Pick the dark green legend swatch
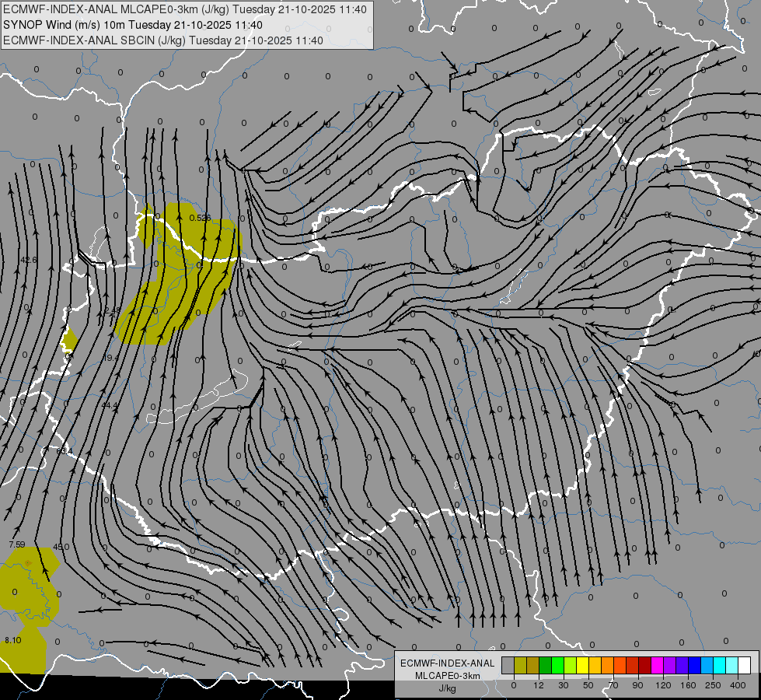761x700 pixels. pos(545,665)
